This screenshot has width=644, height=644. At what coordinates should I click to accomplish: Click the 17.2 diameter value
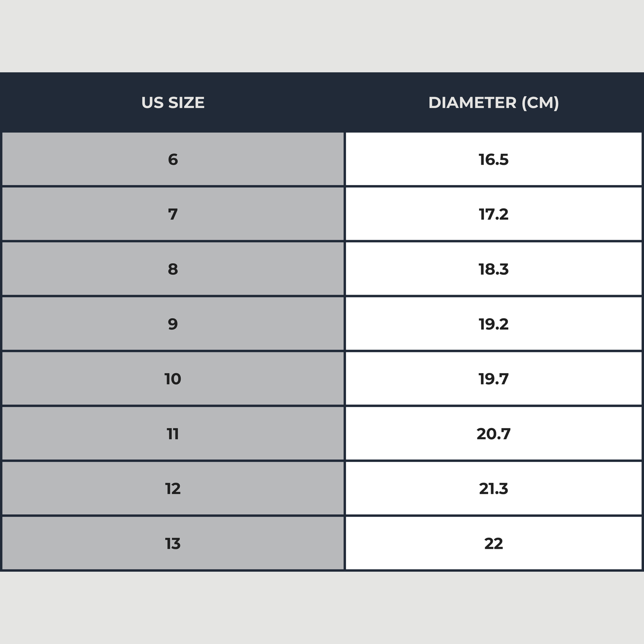click(x=493, y=214)
